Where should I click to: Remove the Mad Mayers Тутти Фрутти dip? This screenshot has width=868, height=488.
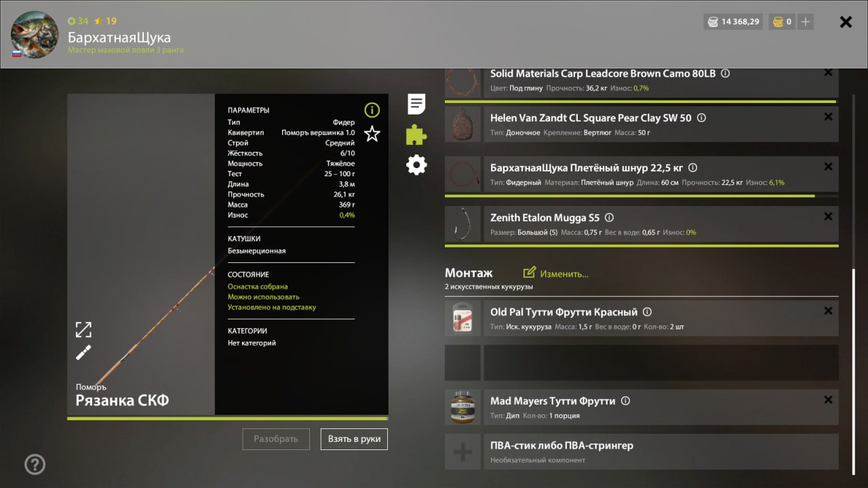click(x=828, y=400)
